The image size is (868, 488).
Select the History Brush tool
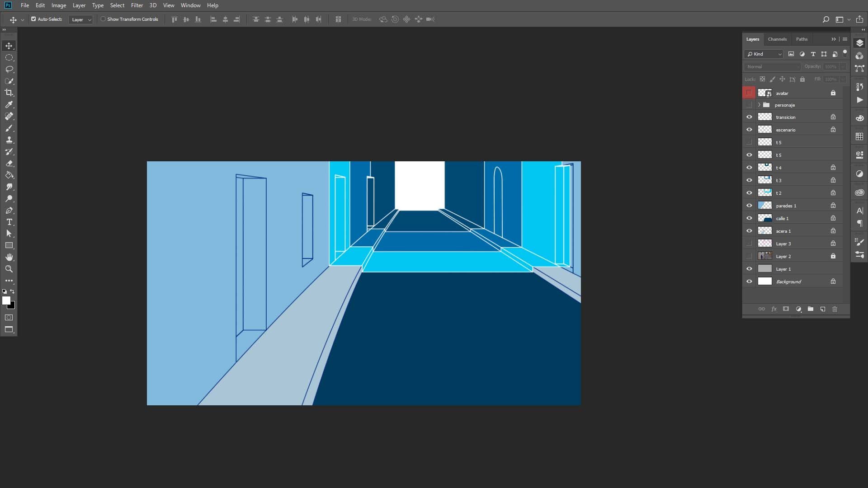point(9,151)
